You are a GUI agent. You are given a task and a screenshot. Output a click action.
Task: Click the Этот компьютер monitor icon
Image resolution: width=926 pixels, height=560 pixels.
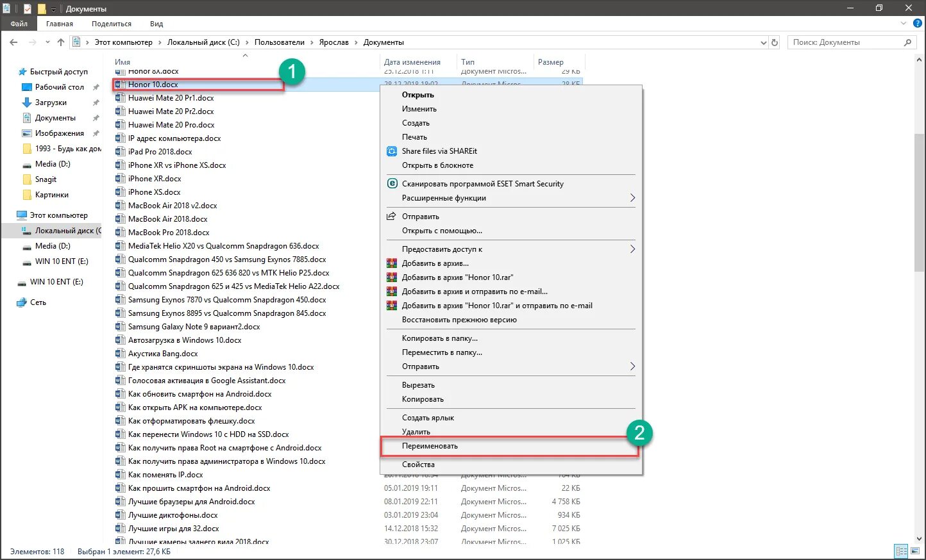click(22, 215)
